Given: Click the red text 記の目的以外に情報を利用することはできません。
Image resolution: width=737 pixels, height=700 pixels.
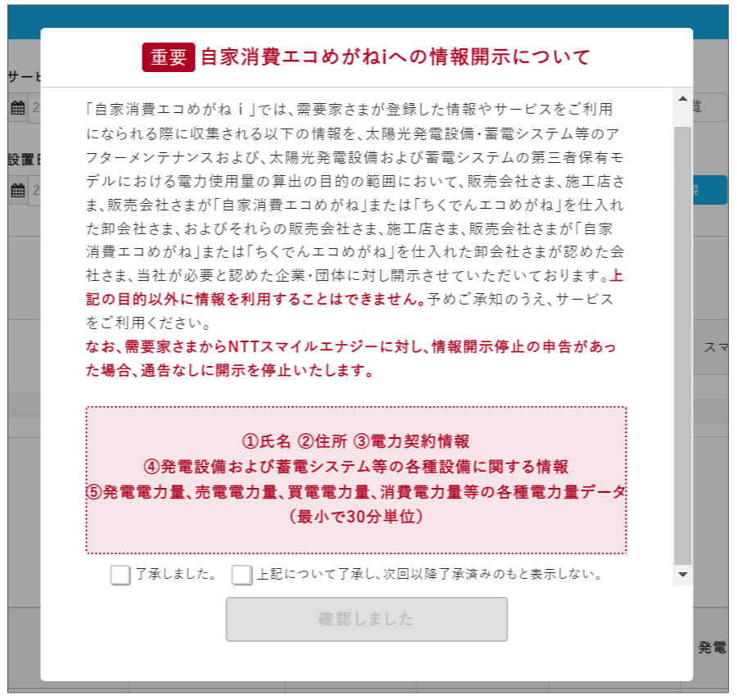Looking at the screenshot, I should (256, 299).
